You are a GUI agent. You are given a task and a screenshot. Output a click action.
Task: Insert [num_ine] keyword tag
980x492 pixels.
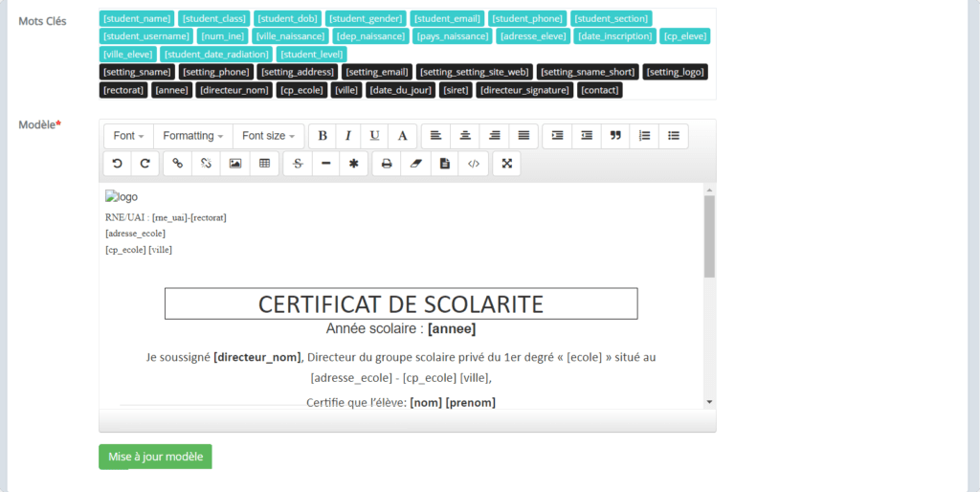222,35
